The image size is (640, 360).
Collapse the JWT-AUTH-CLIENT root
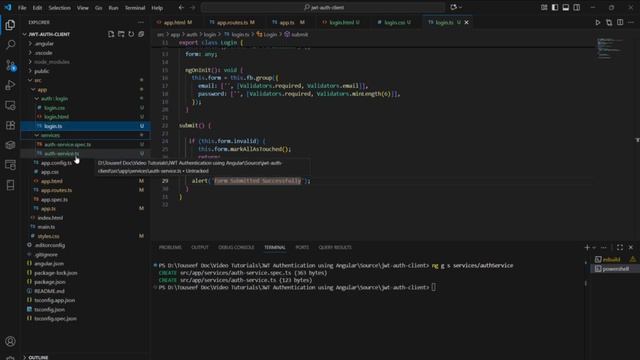49,34
